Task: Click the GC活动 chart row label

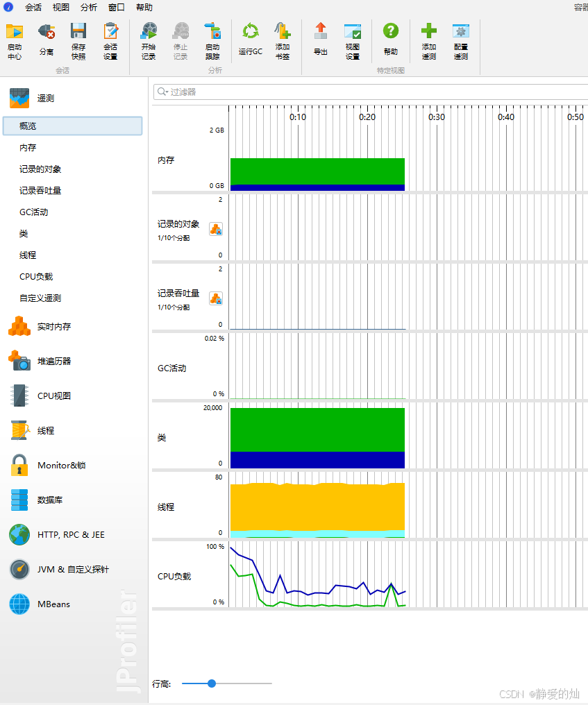Action: [171, 368]
